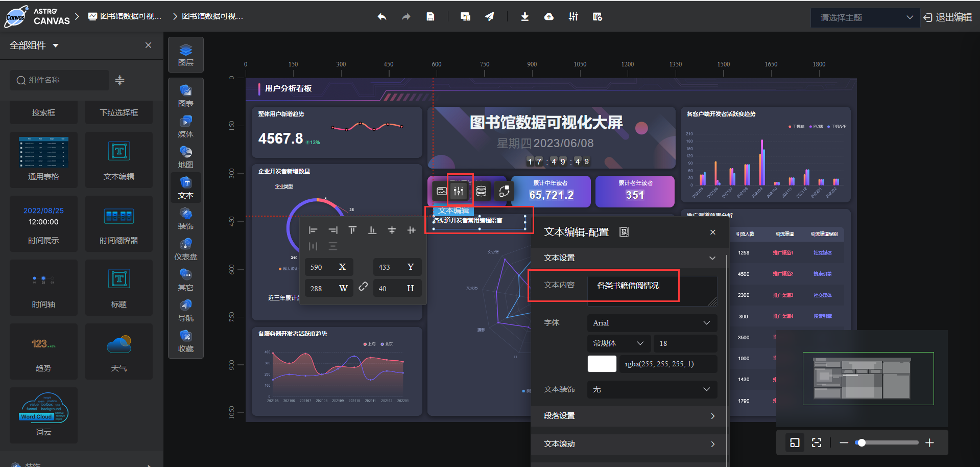
Task: Expand the 段落设置 settings section
Action: pos(628,416)
